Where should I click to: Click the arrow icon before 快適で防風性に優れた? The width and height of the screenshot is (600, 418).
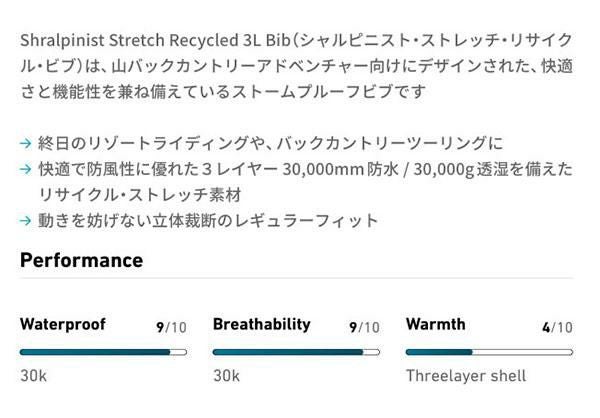pyautogui.click(x=25, y=168)
